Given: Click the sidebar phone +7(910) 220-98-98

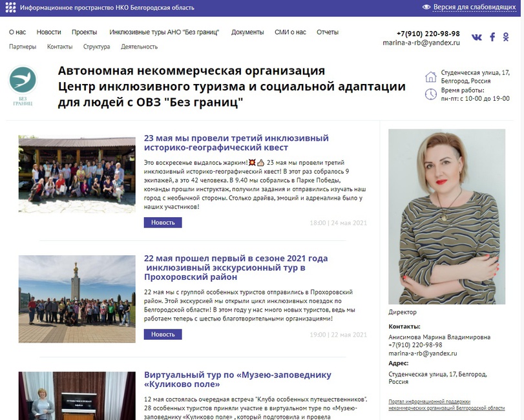Looking at the screenshot, I should pyautogui.click(x=415, y=345).
